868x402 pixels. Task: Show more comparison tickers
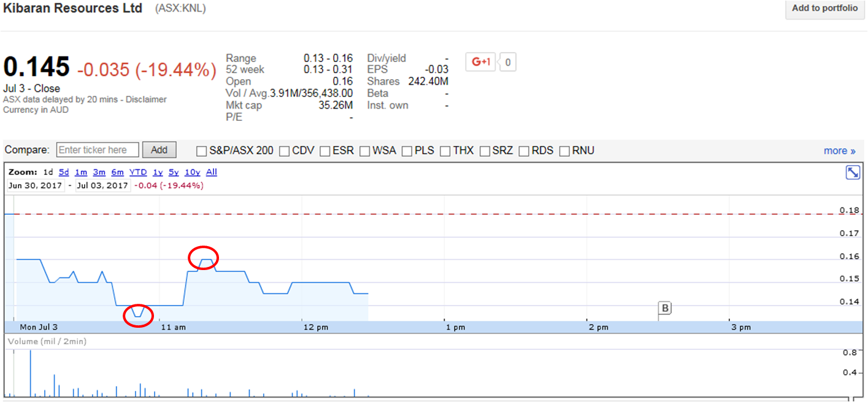tap(839, 151)
